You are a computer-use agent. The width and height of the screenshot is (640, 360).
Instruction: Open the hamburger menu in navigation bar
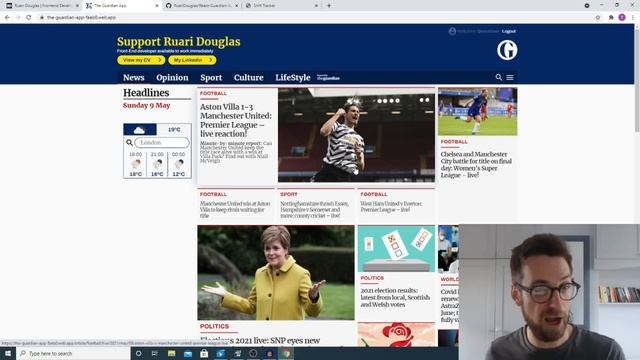coord(510,77)
